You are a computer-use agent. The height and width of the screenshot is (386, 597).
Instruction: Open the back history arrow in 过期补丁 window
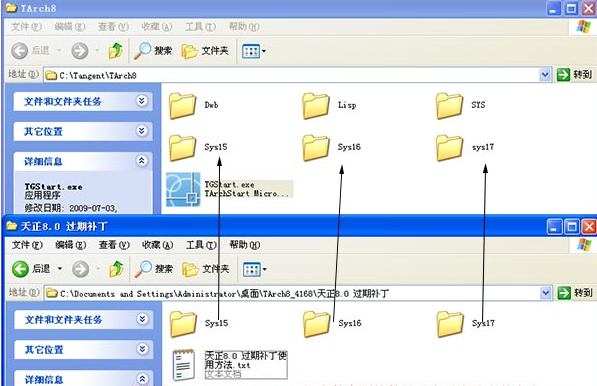point(60,269)
